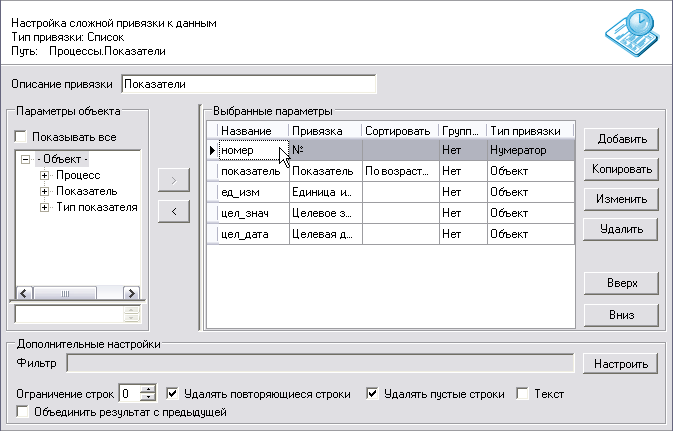Select row indicator arrow for номер row

[212, 150]
